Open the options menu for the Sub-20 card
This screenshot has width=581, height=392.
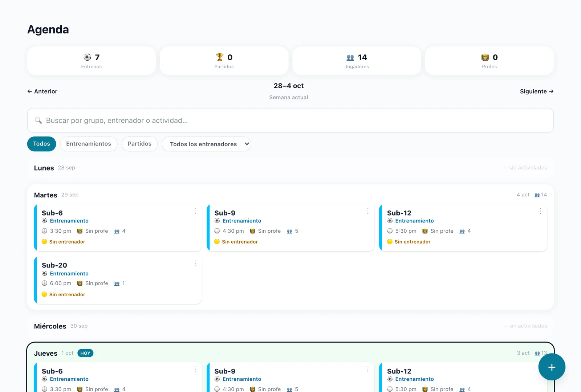(195, 264)
